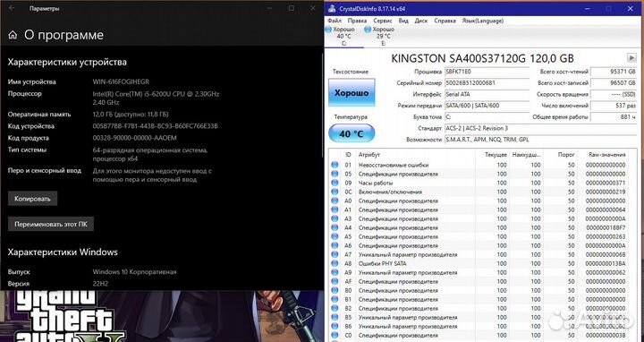Open the Файл menu
The height and width of the screenshot is (342, 644).
click(x=335, y=21)
